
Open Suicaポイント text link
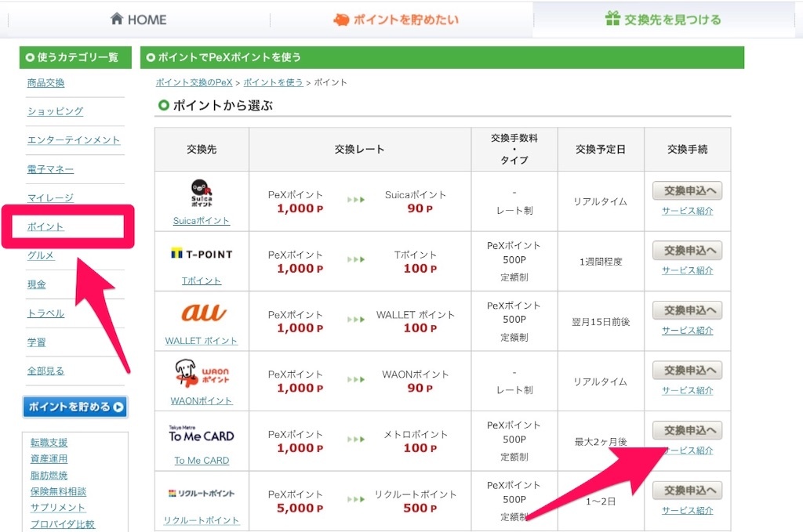coord(202,221)
